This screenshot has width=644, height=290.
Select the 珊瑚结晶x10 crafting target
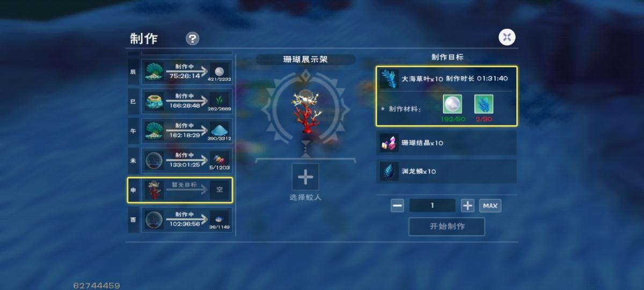coord(447,143)
